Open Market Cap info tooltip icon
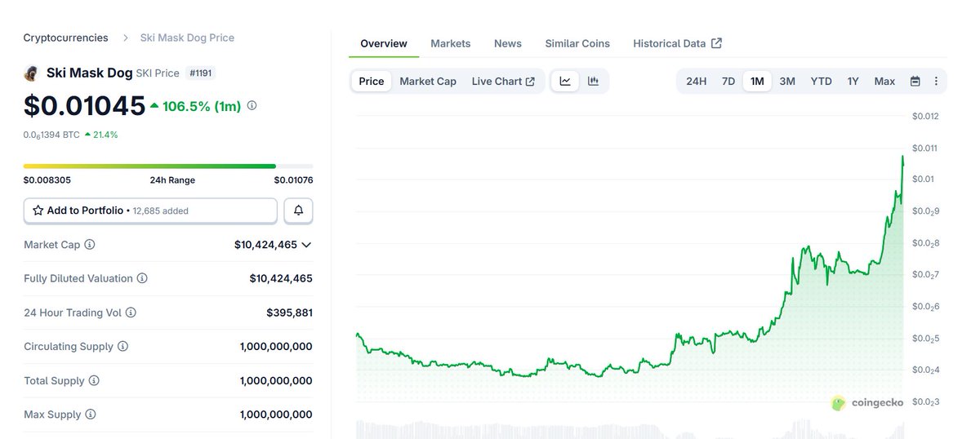 pyautogui.click(x=90, y=245)
